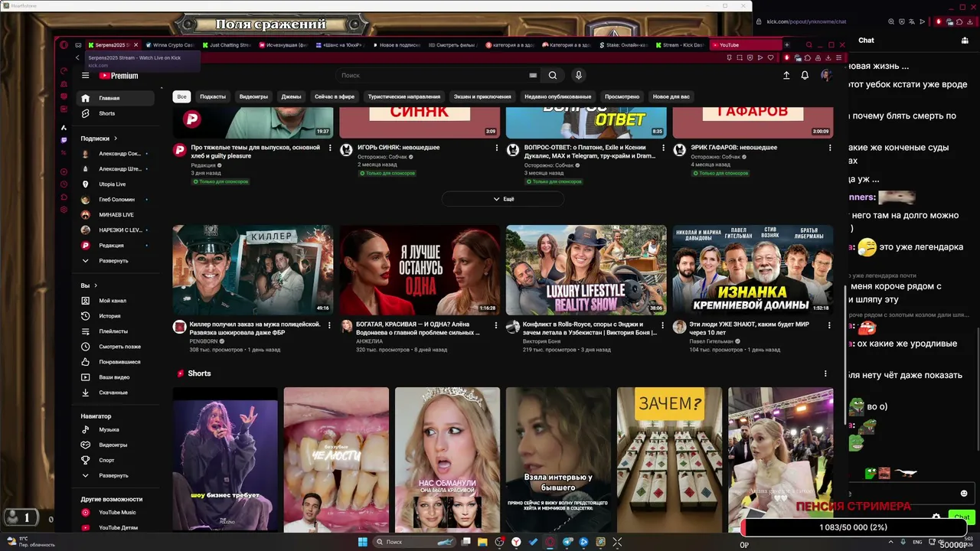The width and height of the screenshot is (980, 551).
Task: Open the YouTube notifications bell
Action: tap(805, 76)
